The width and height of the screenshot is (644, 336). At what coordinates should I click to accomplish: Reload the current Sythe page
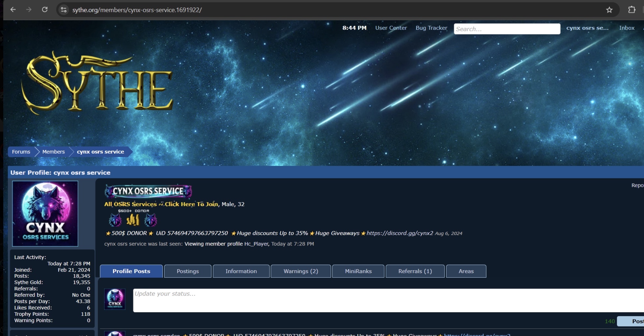pyautogui.click(x=45, y=10)
